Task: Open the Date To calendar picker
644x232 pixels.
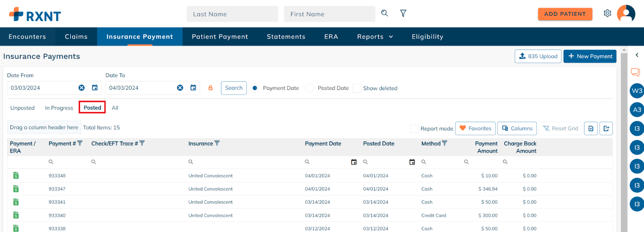Action: tap(193, 88)
